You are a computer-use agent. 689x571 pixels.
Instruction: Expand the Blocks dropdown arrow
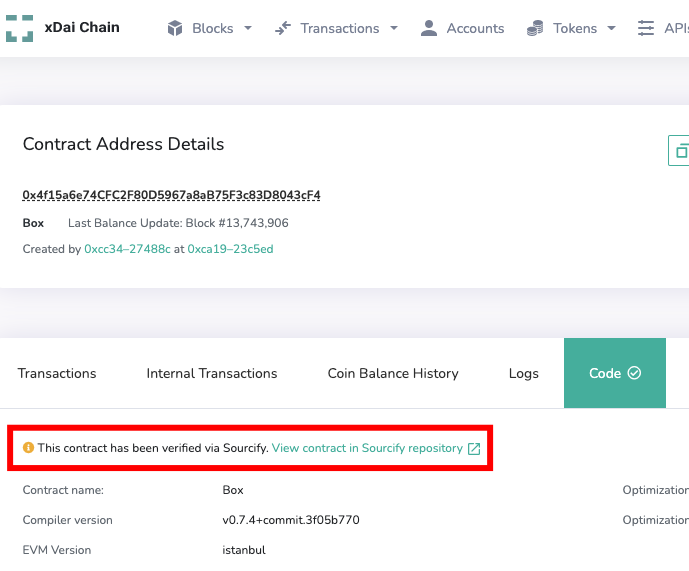tap(248, 28)
